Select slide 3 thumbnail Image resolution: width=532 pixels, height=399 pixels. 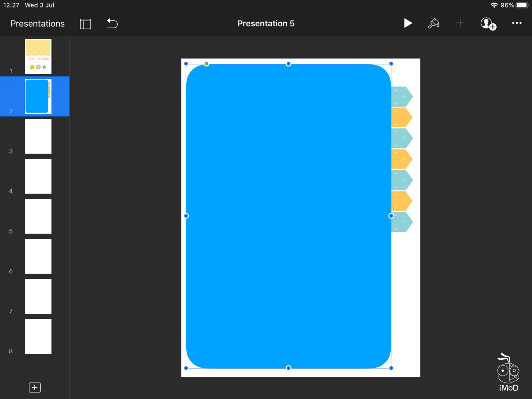click(x=38, y=136)
